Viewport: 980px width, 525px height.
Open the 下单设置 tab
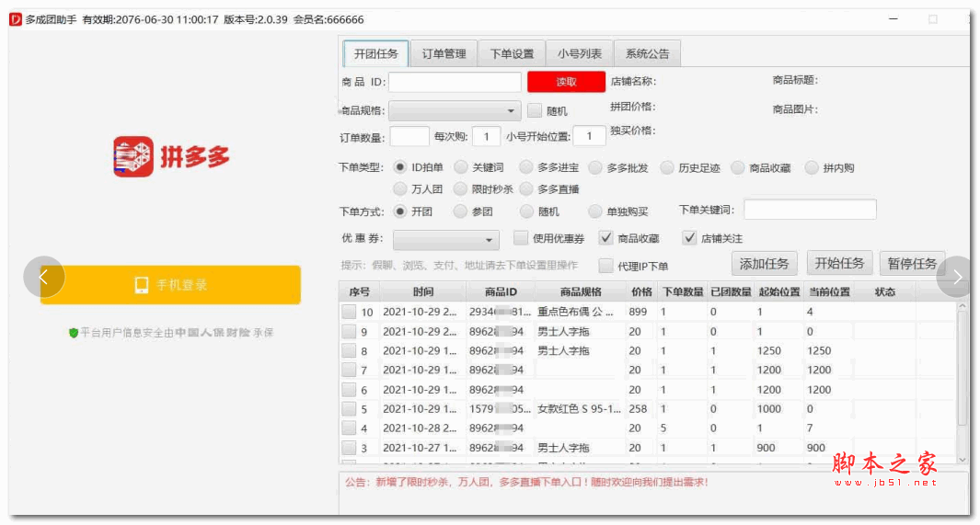click(x=512, y=53)
